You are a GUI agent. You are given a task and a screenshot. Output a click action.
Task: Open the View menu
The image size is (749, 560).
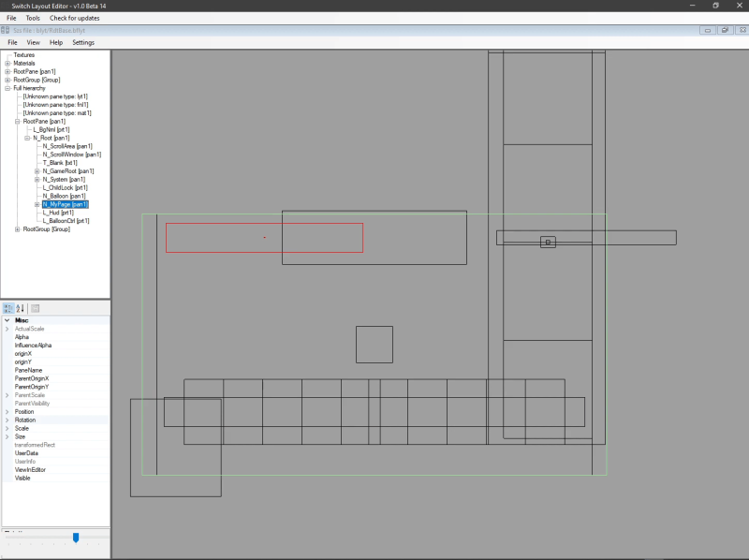[x=33, y=42]
